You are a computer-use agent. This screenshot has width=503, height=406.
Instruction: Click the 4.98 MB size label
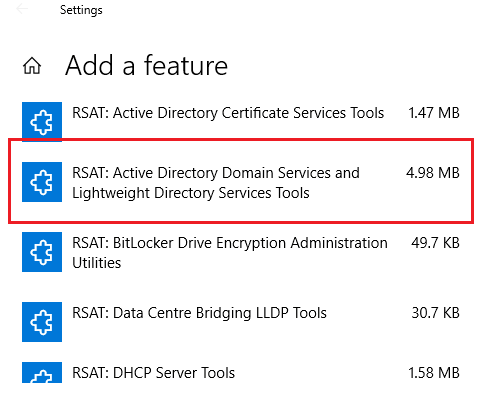click(x=433, y=173)
